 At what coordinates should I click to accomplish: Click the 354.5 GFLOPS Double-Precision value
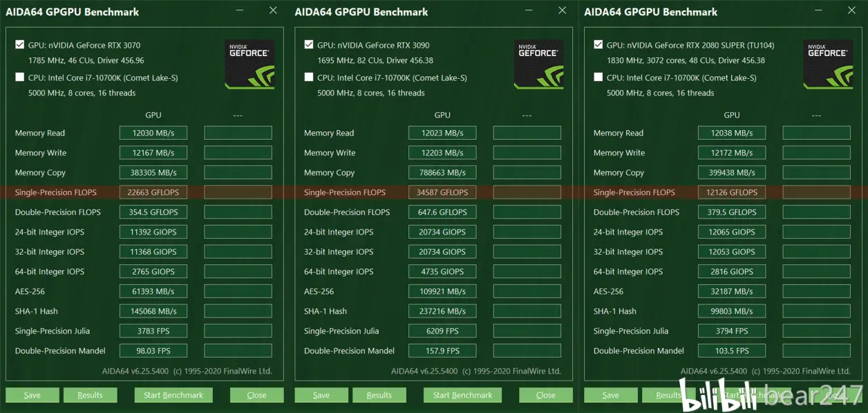click(x=153, y=212)
